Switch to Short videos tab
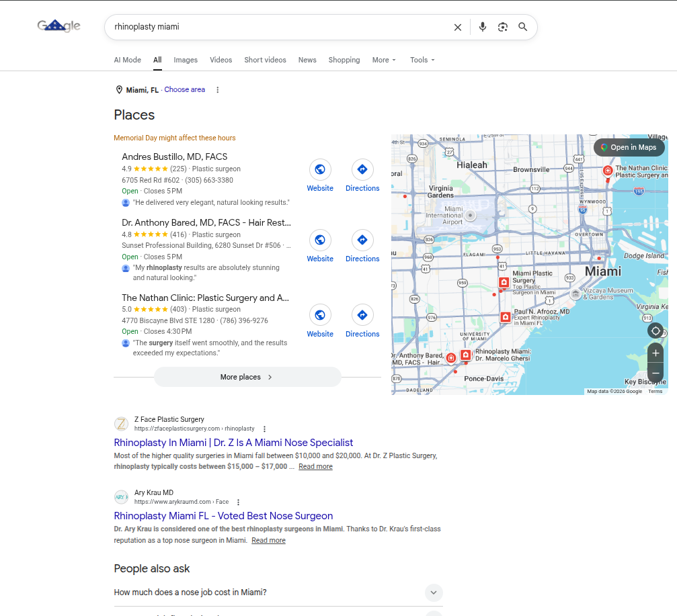Screen dimensions: 677x616 tap(265, 60)
